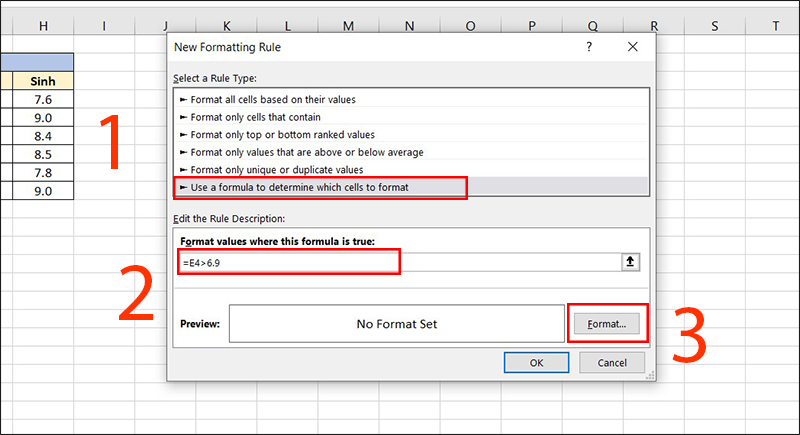
Task: Click the cell with value 8.5
Action: 43,155
